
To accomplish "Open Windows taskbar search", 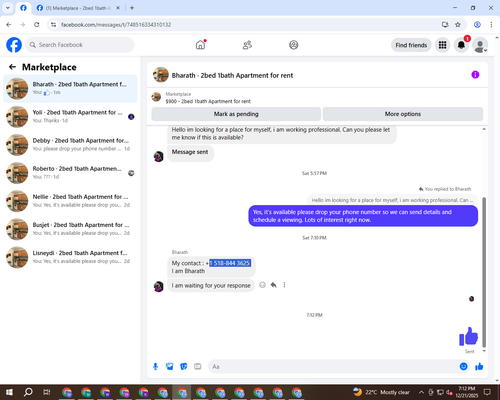I will point(28,392).
